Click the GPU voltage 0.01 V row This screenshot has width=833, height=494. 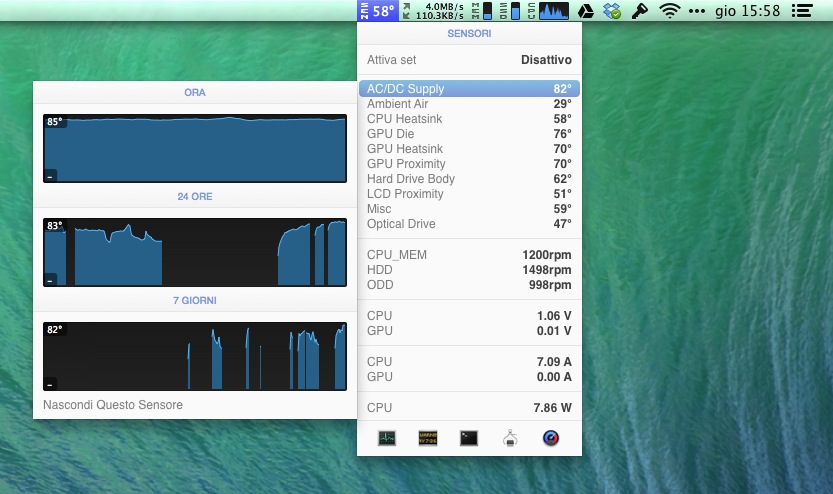pyautogui.click(x=470, y=330)
